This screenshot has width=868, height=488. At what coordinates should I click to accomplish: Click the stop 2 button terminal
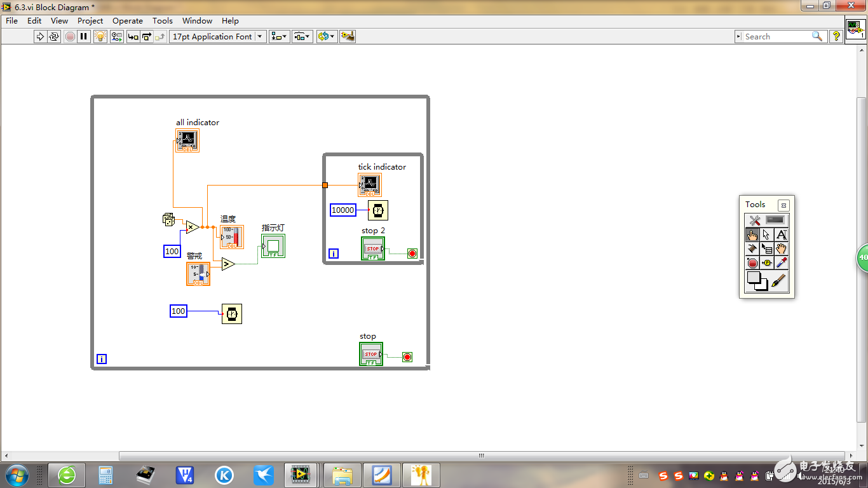[373, 248]
